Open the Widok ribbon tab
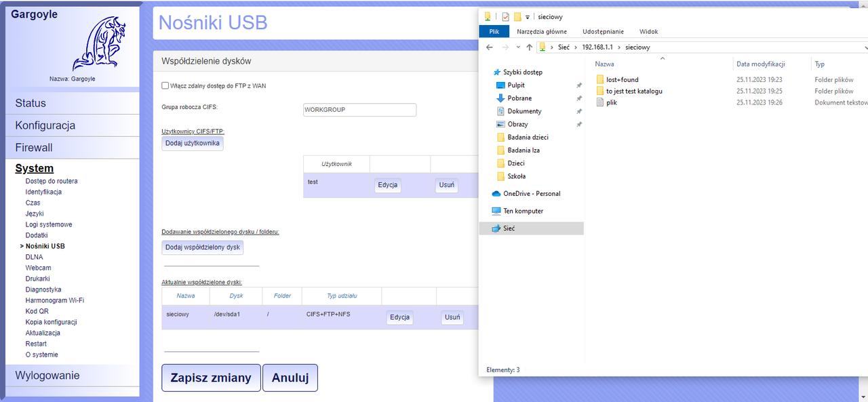The height and width of the screenshot is (402, 868). pyautogui.click(x=648, y=31)
